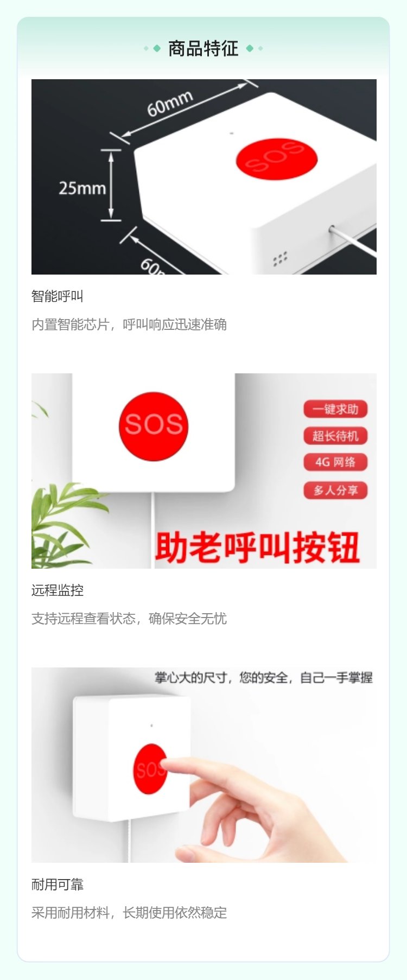Click the green diamond left of 商品特征
407x980 pixels.
coord(157,48)
